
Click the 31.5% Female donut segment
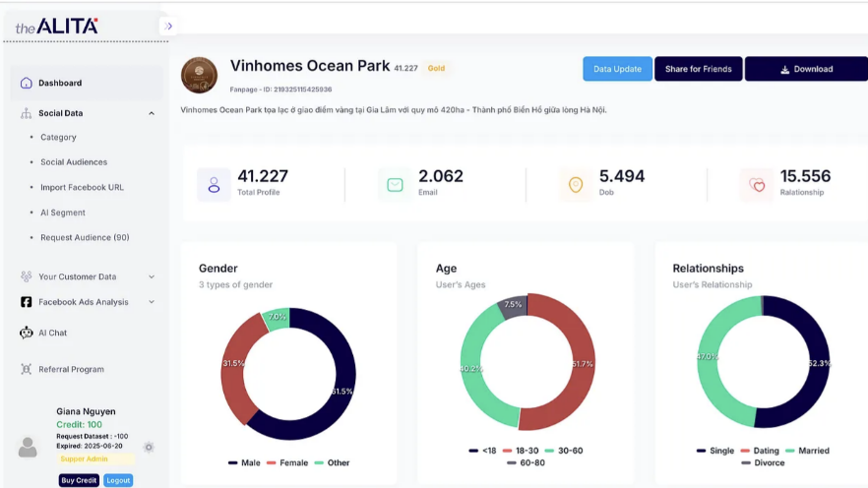tap(234, 365)
